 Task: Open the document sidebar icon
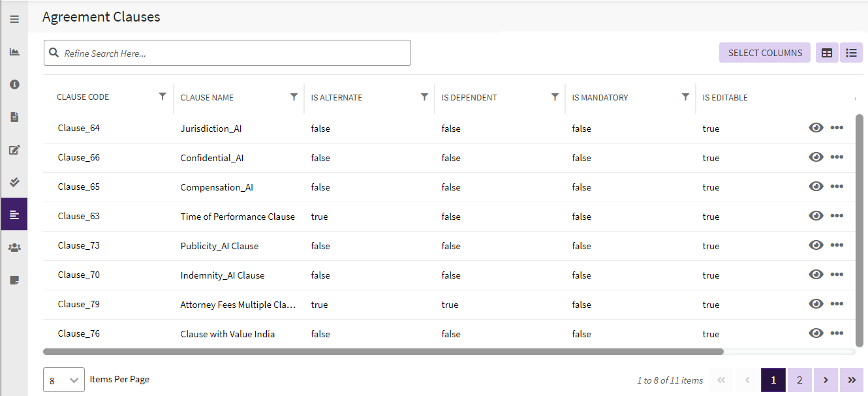[14, 117]
